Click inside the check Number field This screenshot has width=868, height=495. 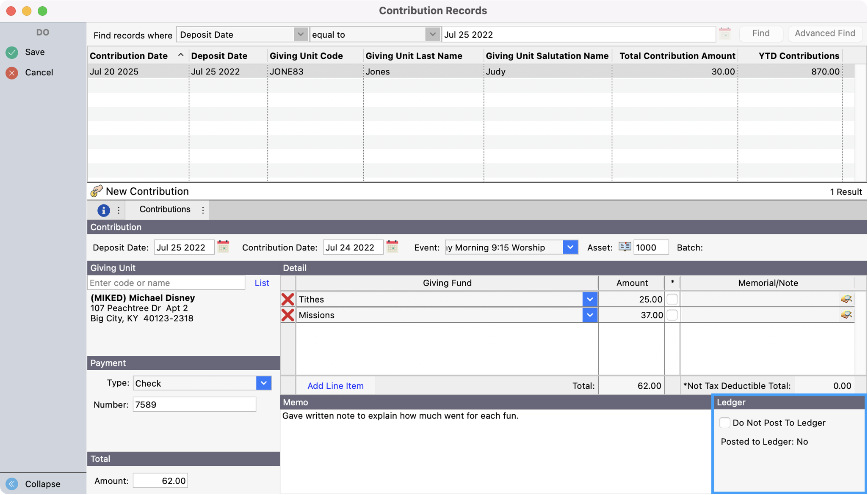[194, 404]
